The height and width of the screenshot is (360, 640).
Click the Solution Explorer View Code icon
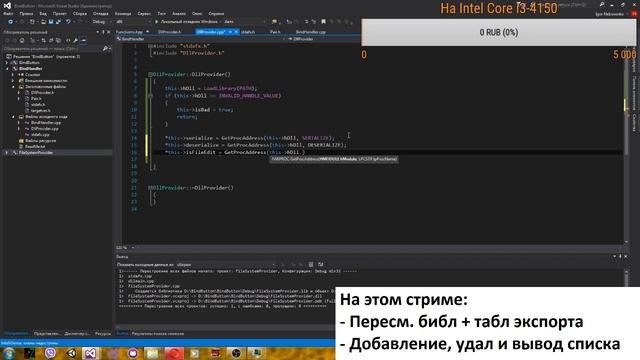coord(68,40)
